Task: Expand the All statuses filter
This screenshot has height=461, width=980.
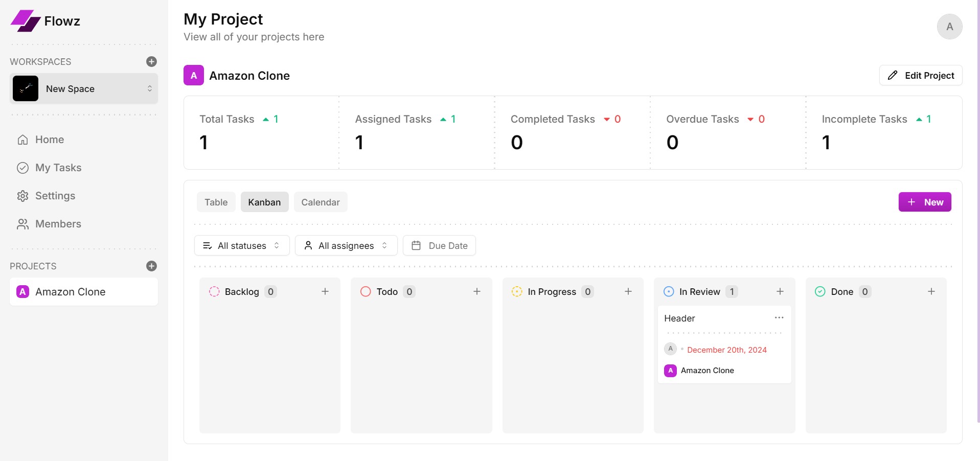Action: pos(241,245)
